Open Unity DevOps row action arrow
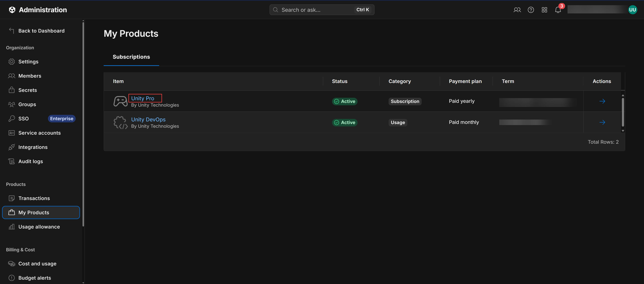644x284 pixels. click(602, 122)
